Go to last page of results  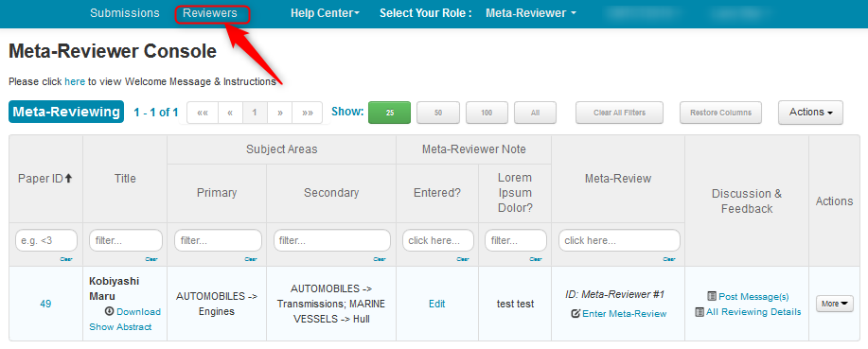coord(308,113)
